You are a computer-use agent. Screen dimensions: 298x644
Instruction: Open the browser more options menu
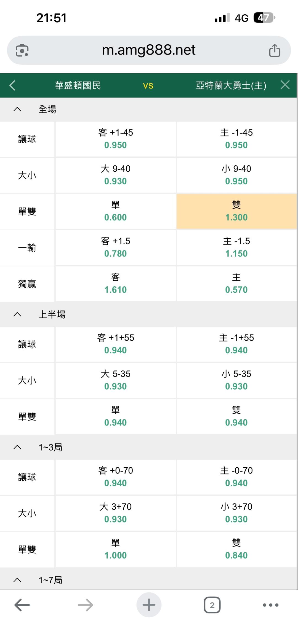tap(270, 605)
